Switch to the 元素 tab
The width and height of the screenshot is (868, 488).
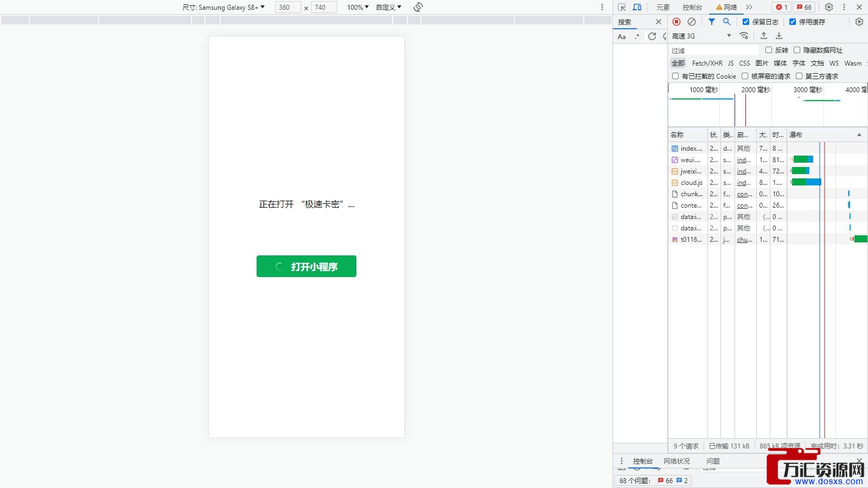click(x=663, y=7)
